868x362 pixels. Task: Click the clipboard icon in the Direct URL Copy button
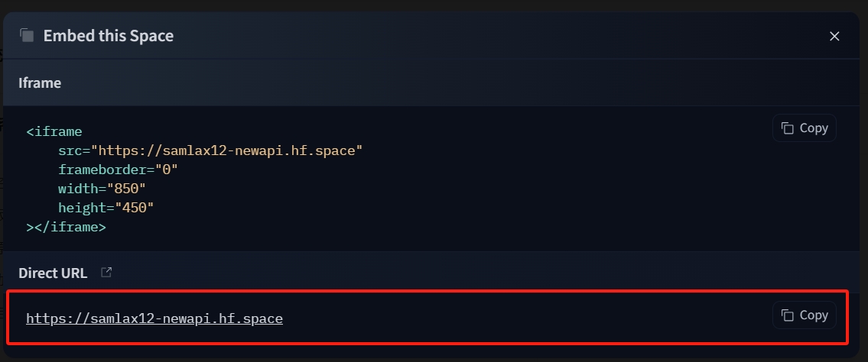point(787,315)
